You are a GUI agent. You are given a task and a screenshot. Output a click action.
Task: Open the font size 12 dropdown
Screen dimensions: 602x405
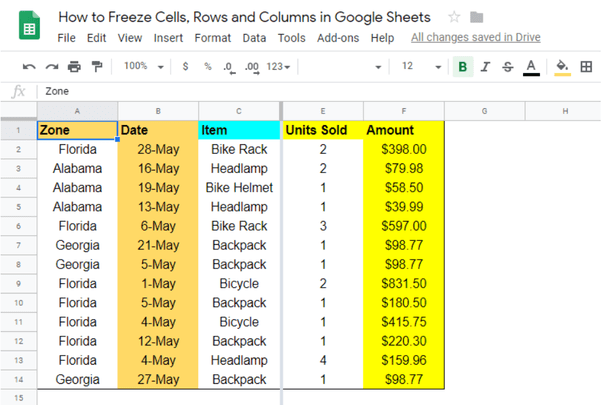pyautogui.click(x=421, y=66)
